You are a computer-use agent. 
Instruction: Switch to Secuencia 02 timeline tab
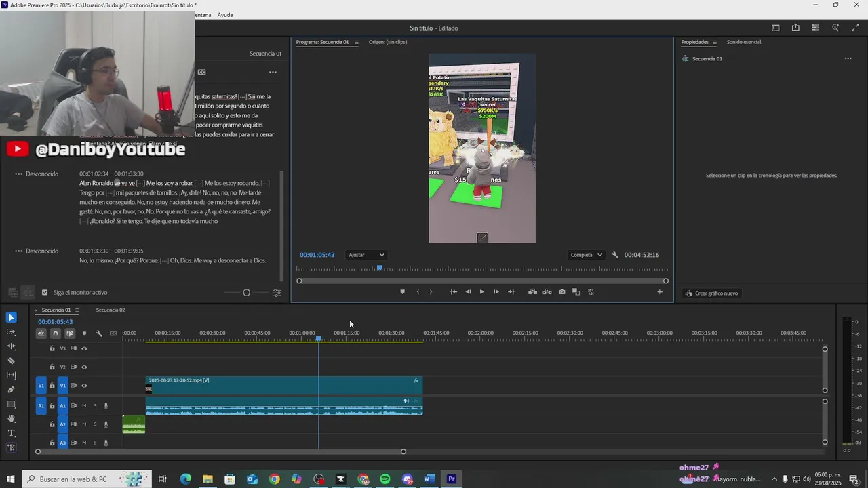tap(111, 310)
